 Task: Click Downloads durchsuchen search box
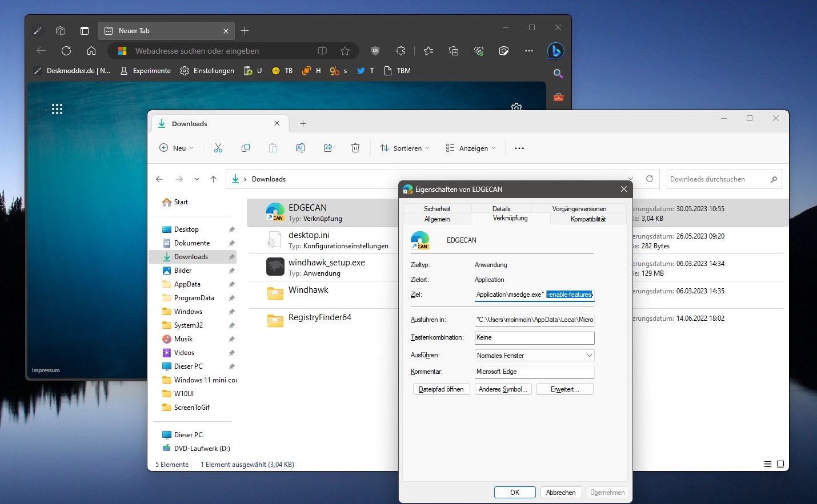coord(724,179)
